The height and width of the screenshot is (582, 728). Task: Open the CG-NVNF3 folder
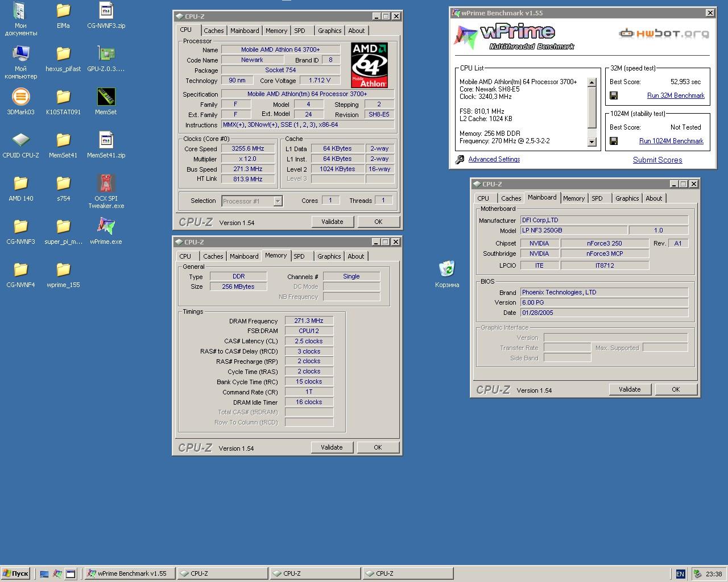[x=20, y=231]
